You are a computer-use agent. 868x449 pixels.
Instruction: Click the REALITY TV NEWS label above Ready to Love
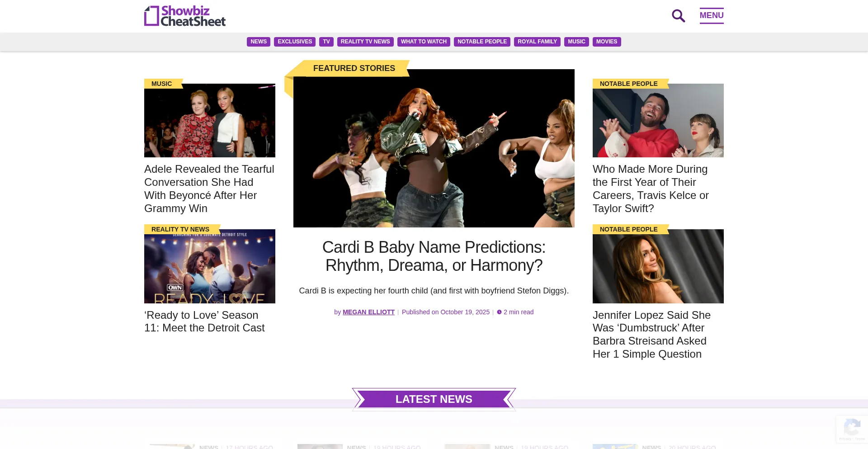180,229
